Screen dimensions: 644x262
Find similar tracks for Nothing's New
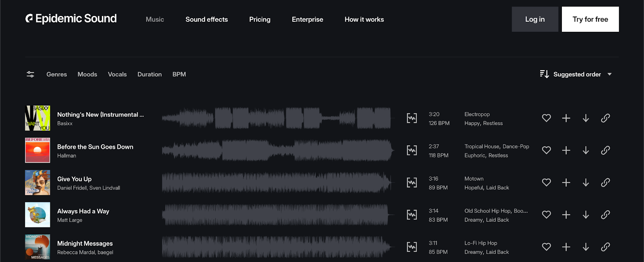[412, 118]
